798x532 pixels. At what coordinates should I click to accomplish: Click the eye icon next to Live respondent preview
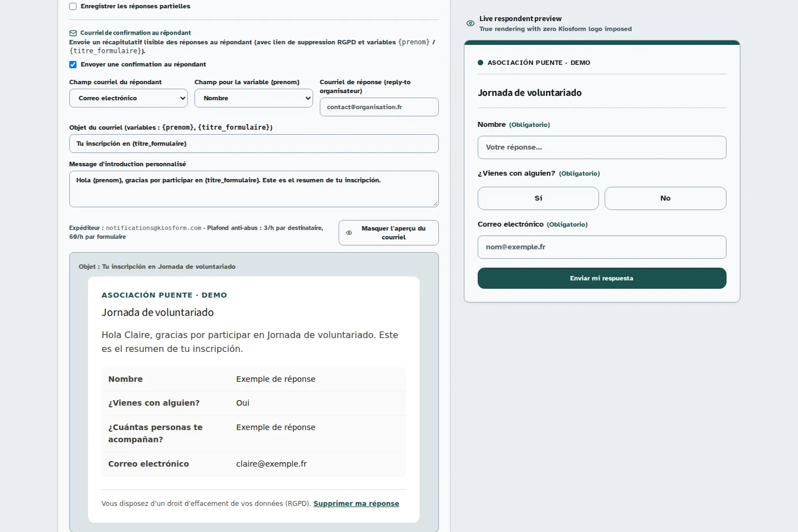click(x=470, y=23)
